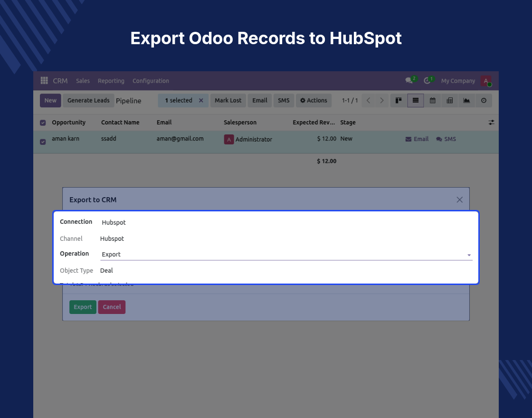The height and width of the screenshot is (418, 532).
Task: Click the toolbar Email button
Action: coord(259,100)
